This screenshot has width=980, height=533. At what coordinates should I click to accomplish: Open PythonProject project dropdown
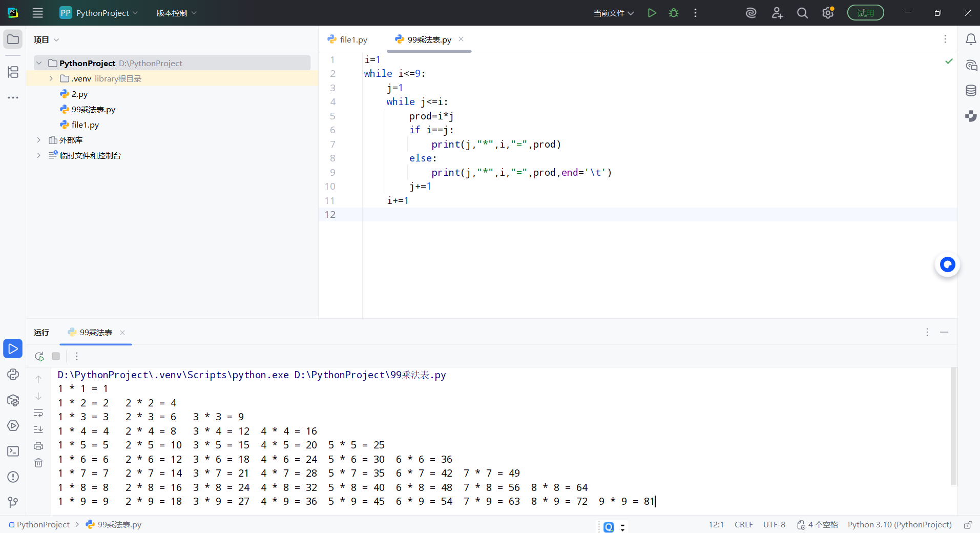(x=99, y=13)
